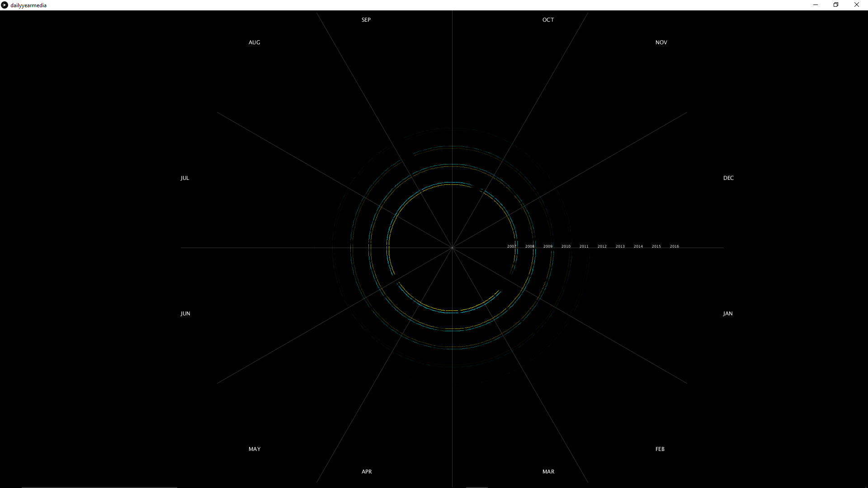Click the JAN month label
This screenshot has width=868, height=488.
728,314
